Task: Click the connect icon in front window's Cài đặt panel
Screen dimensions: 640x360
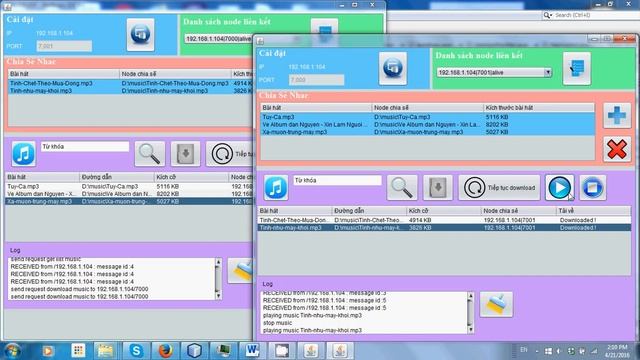Action: coord(393,68)
